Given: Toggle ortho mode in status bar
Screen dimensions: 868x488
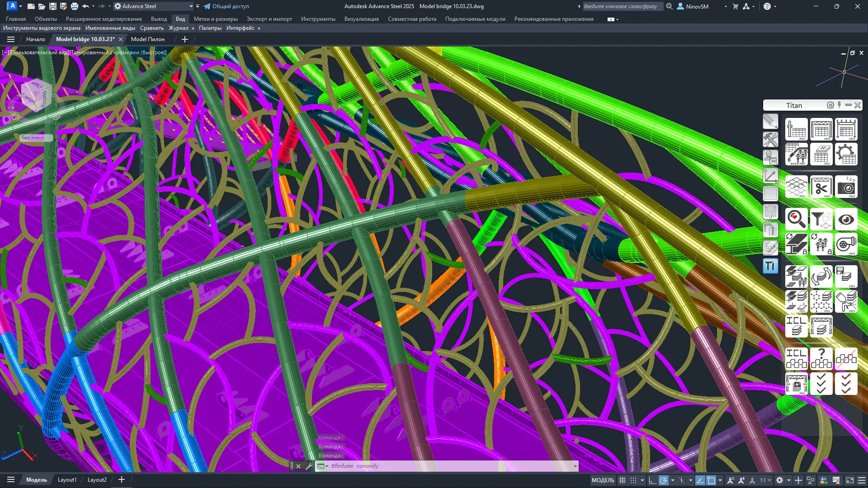Looking at the screenshot, I should 652,480.
